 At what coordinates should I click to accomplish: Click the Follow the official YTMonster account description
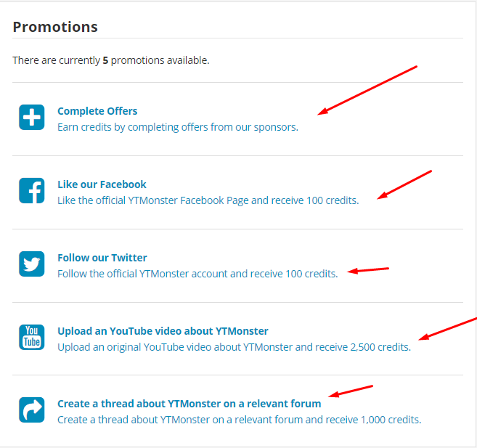coord(197,274)
